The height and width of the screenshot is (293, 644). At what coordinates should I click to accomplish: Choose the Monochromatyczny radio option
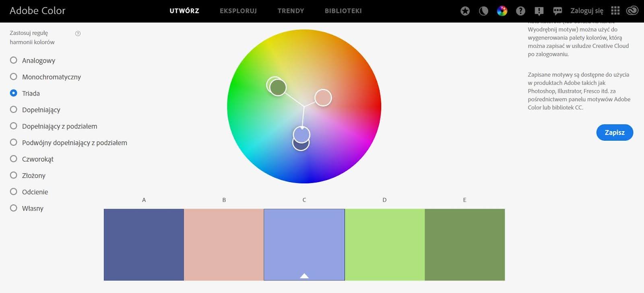click(x=14, y=77)
